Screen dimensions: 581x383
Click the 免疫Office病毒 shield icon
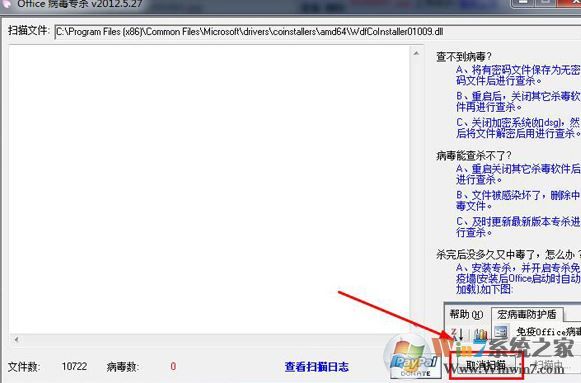point(501,332)
